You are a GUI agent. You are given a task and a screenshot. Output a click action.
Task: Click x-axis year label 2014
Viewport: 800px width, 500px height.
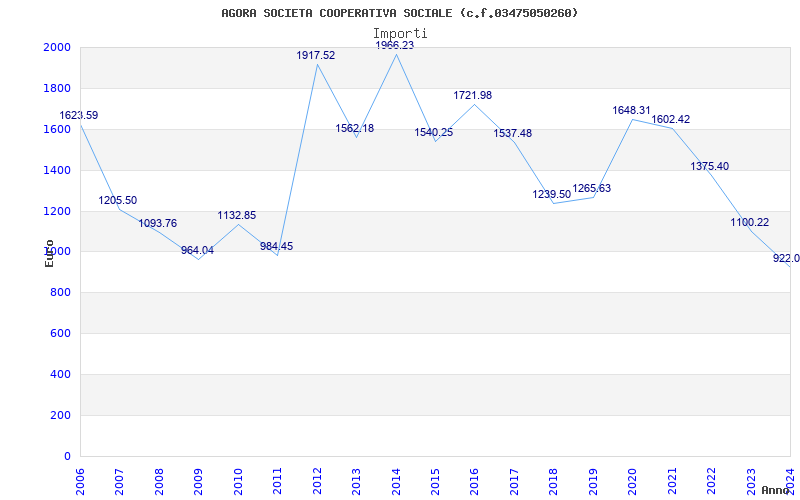[x=396, y=482]
